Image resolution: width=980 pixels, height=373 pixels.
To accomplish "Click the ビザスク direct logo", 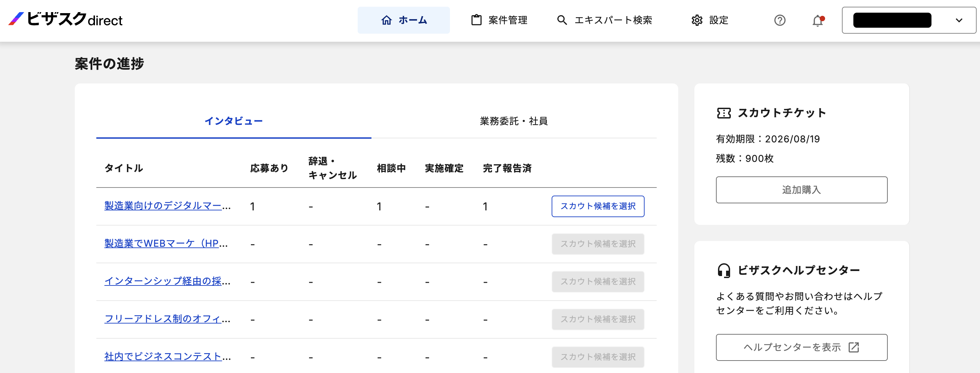I will pyautogui.click(x=65, y=19).
